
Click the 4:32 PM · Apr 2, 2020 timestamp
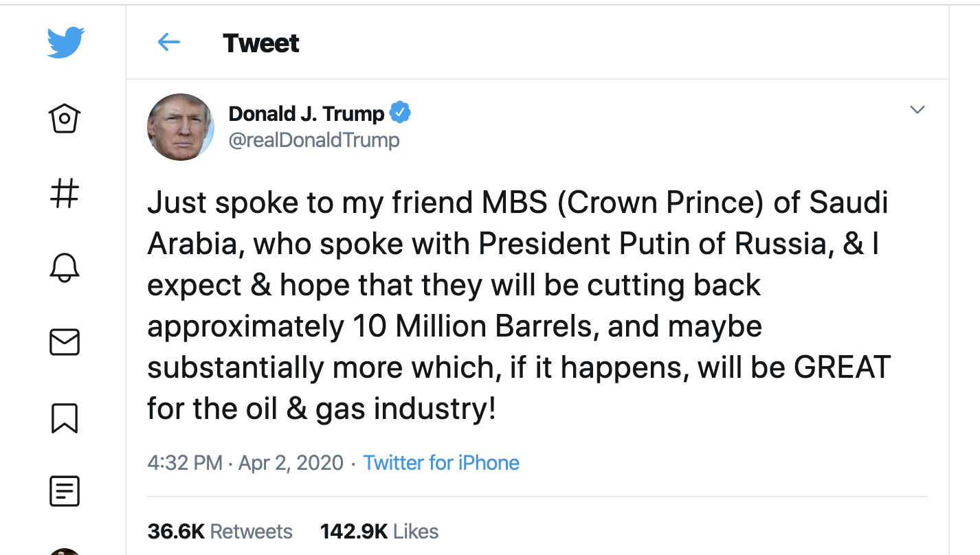[245, 462]
